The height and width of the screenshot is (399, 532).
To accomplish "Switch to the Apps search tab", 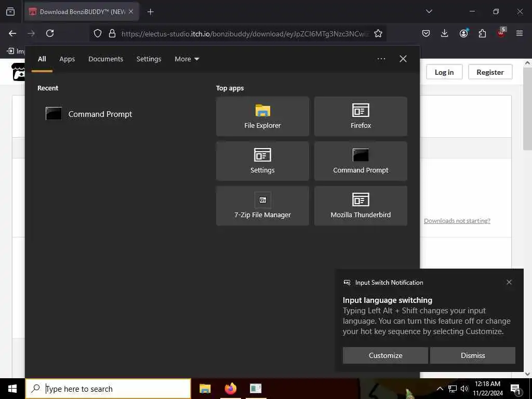I will 67,59.
